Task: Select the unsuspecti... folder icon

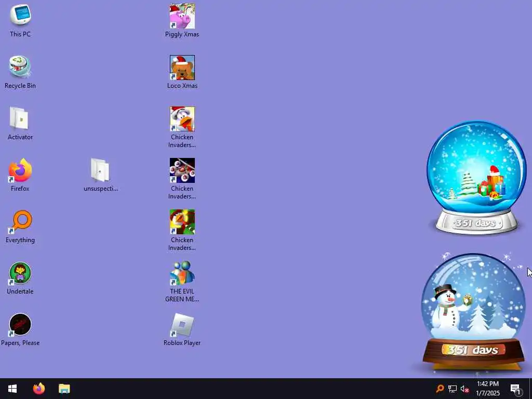Action: (100, 175)
